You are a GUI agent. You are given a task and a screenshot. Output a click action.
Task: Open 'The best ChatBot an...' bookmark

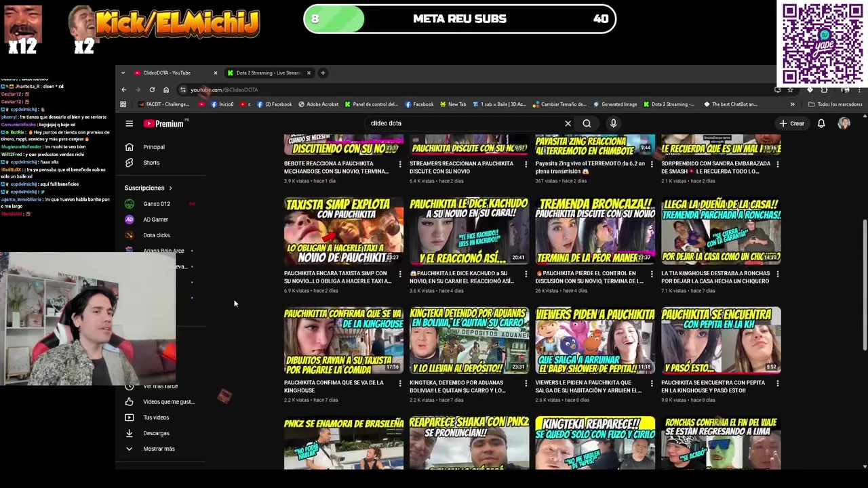click(x=730, y=104)
